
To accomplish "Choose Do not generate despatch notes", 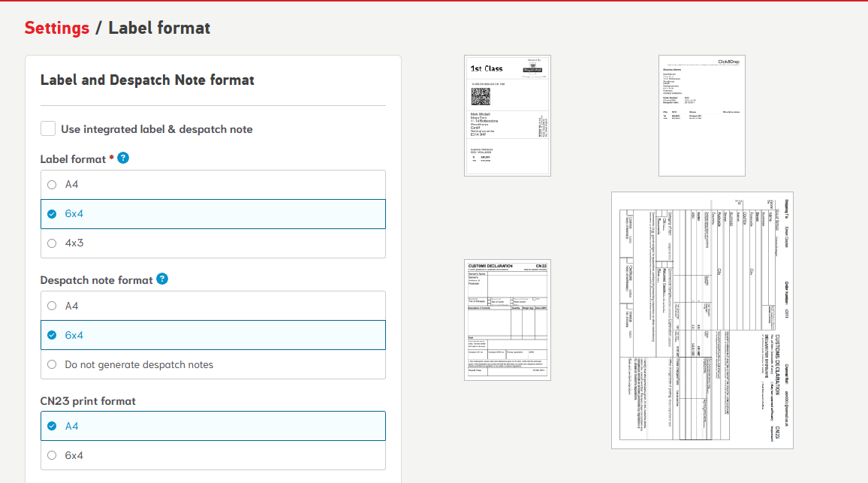I will [51, 365].
